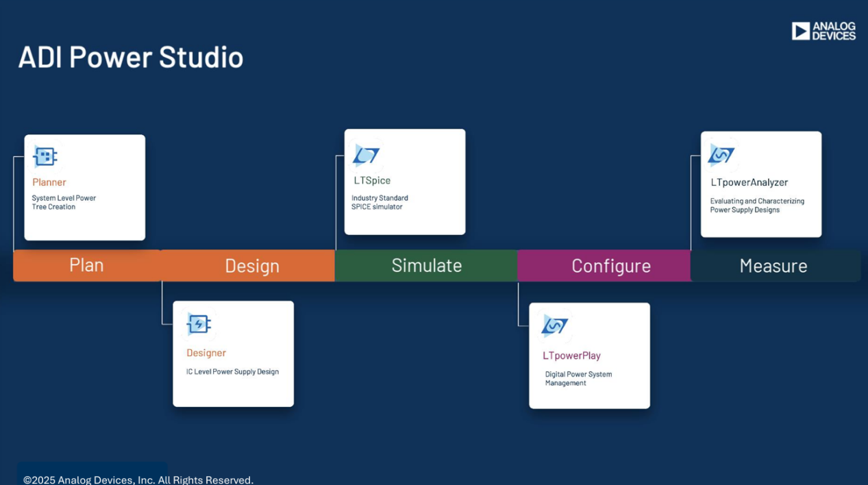
Task: Open the Planner title link
Action: pos(49,182)
